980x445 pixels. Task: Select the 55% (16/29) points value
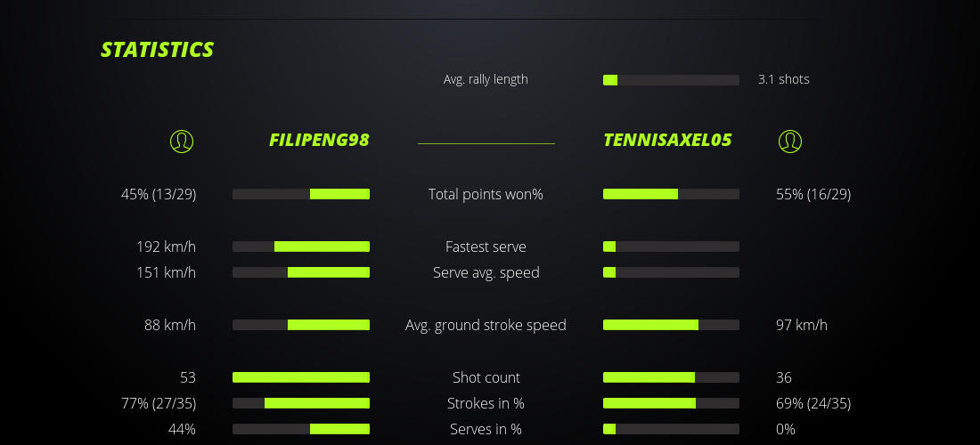click(813, 194)
